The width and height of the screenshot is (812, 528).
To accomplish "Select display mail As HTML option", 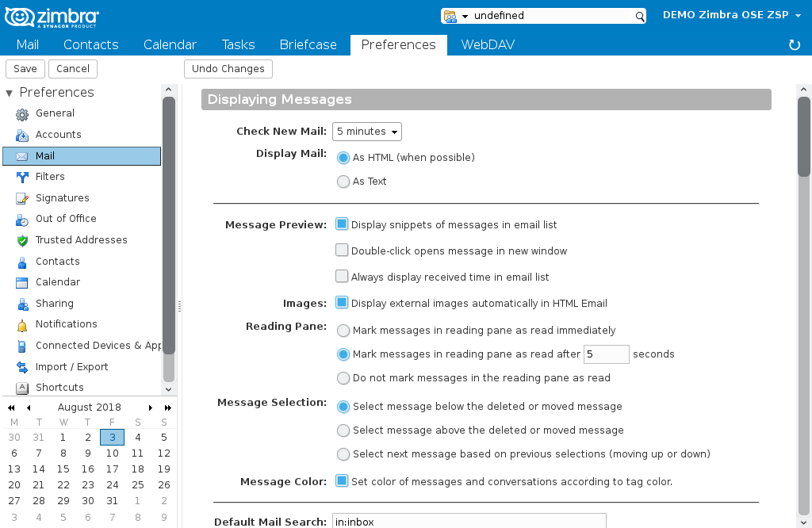I will (x=343, y=158).
